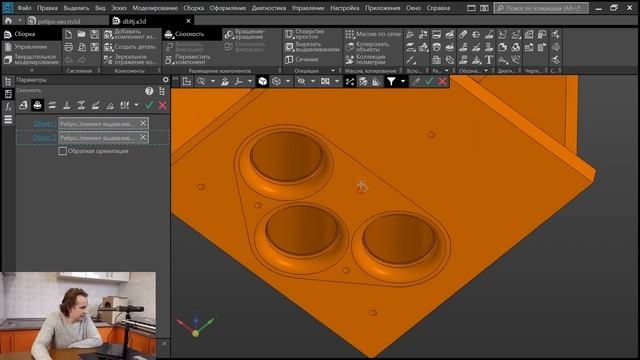Viewport: 640px width, 360px height.
Task: Choose the Tangent mate icon
Action: coord(110,105)
